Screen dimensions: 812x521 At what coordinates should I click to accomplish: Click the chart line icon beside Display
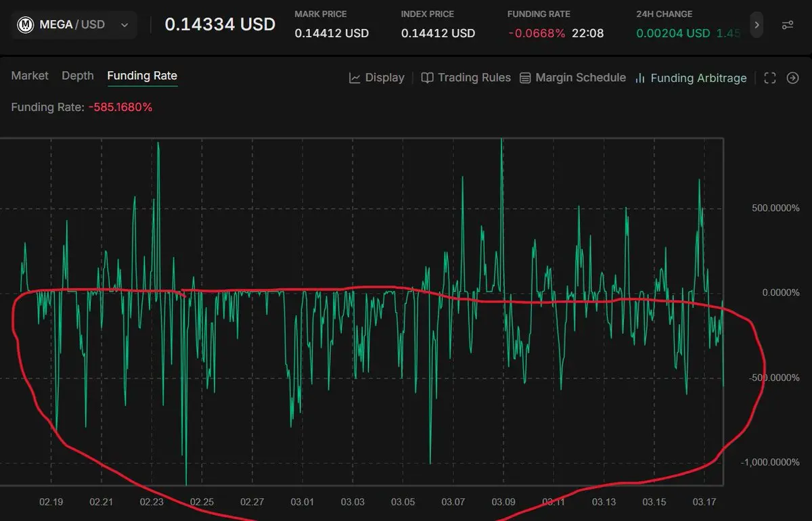point(355,78)
